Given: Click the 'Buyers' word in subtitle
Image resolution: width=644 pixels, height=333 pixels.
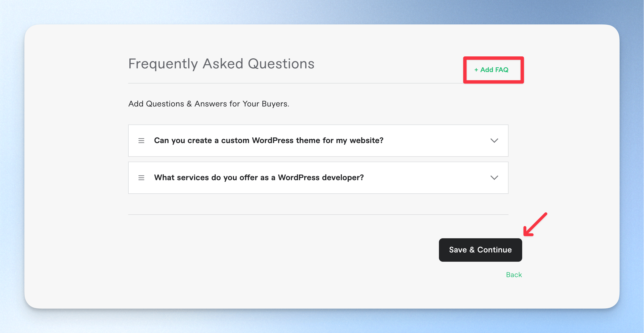Looking at the screenshot, I should point(275,104).
